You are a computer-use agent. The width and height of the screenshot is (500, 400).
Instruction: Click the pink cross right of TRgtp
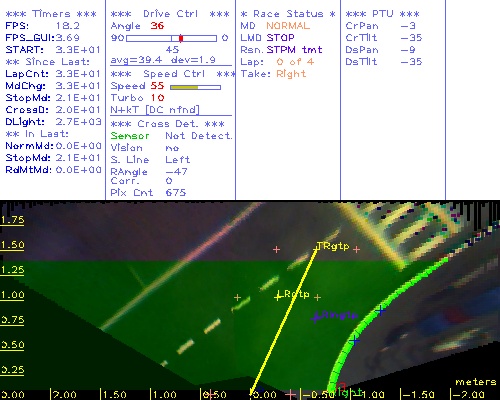tap(356, 249)
